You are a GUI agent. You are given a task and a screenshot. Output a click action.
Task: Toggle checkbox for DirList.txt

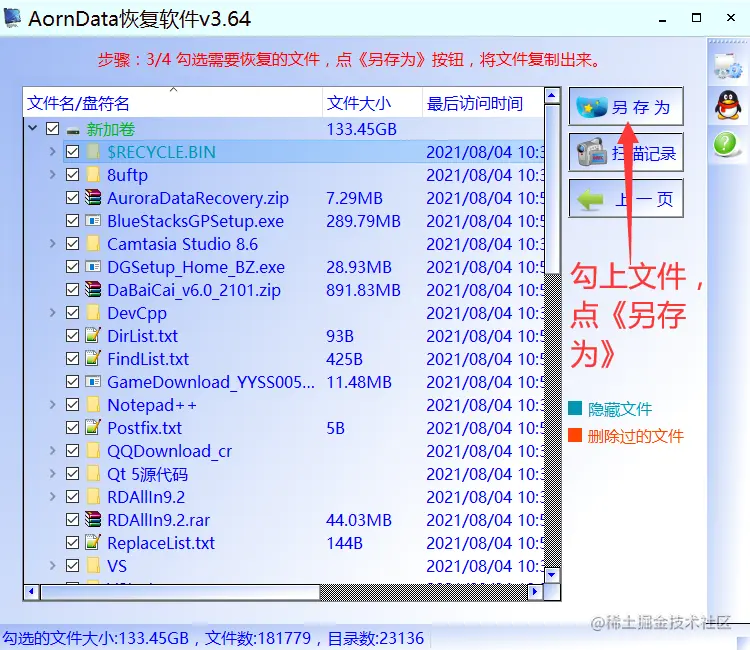point(73,335)
